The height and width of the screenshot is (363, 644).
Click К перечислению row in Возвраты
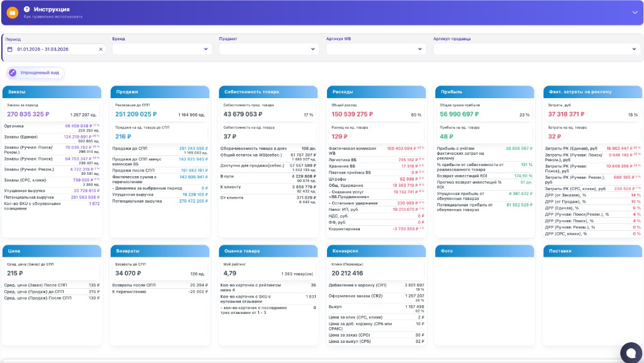[160, 291]
